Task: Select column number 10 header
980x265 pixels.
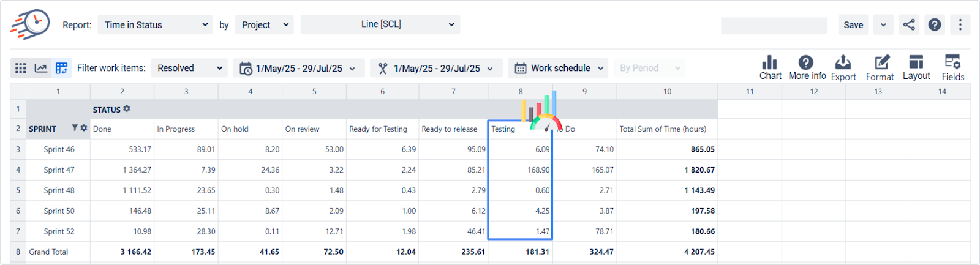Action: tap(667, 91)
